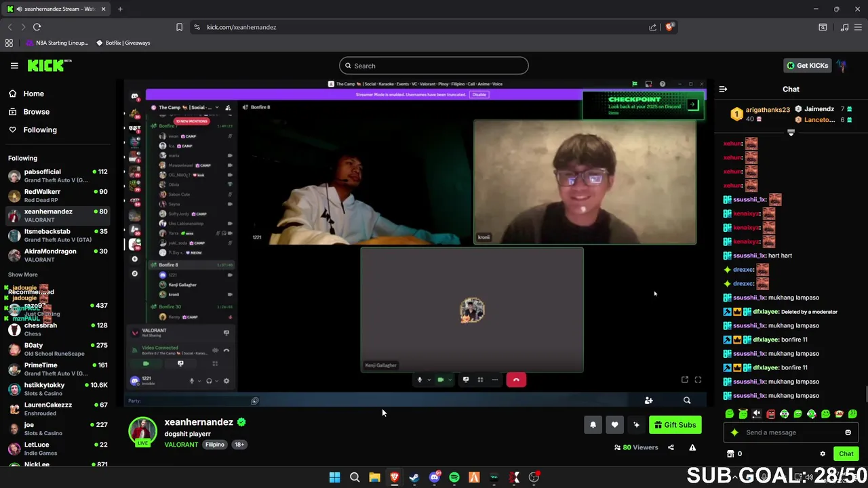Click the sparkle button next to Gift Subs

pos(636,425)
